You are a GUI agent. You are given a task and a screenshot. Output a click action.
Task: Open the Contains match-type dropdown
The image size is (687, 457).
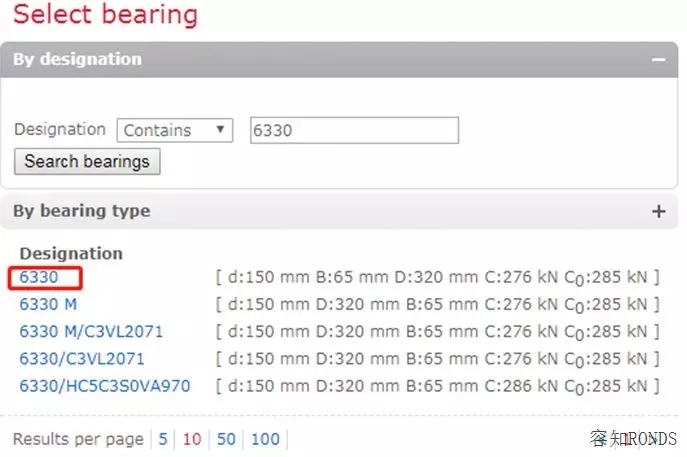174,130
